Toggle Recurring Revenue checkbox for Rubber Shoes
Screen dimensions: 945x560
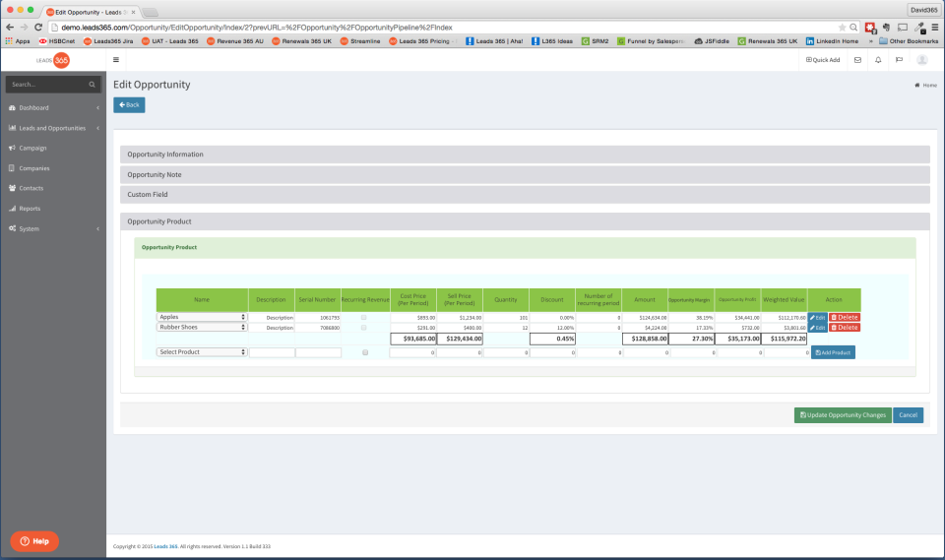click(363, 328)
